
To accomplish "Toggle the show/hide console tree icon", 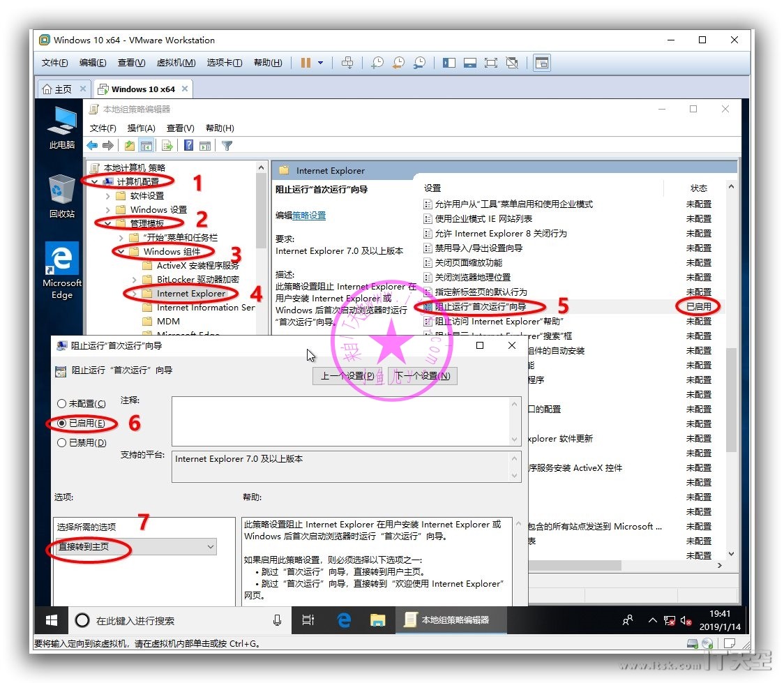I will [146, 146].
